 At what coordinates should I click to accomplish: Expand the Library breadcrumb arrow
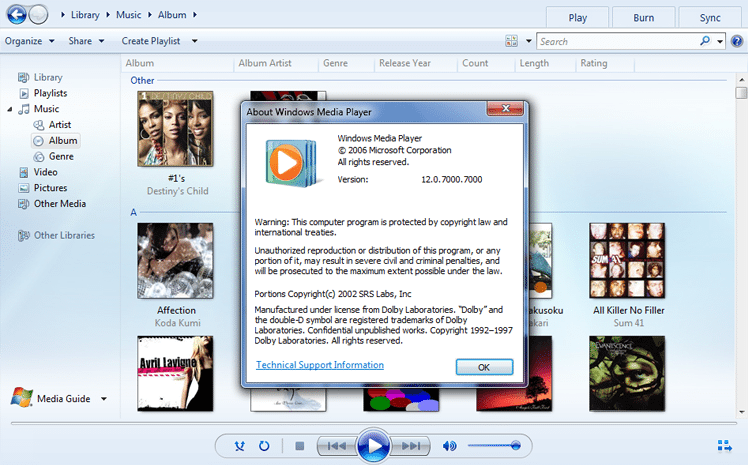pos(108,15)
